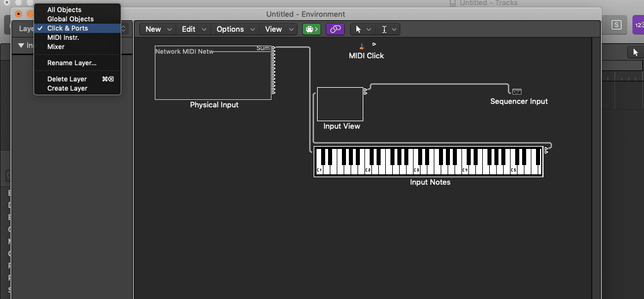Switch to the MIDI Instr. layer
This screenshot has width=644, height=299.
point(63,38)
